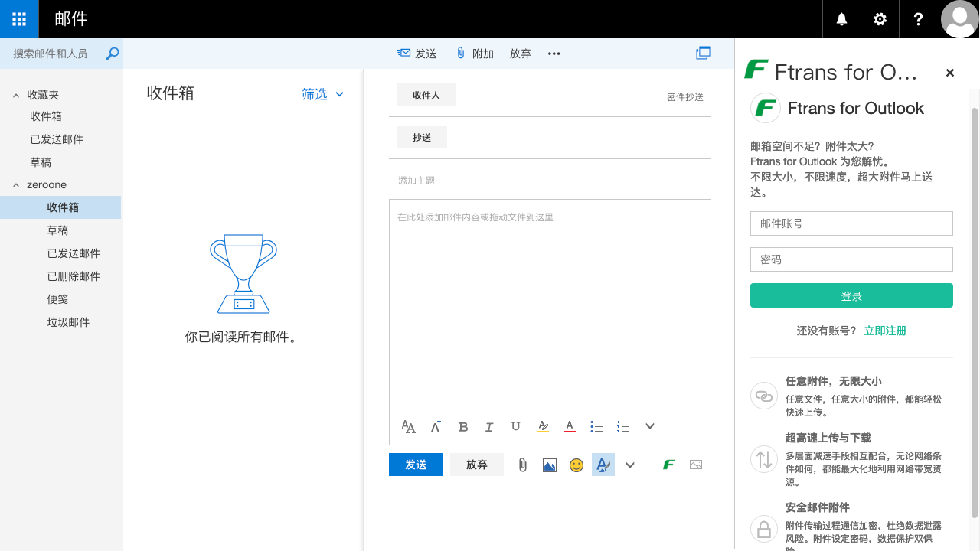
Task: Open the app launcher grid icon
Action: tap(18, 19)
